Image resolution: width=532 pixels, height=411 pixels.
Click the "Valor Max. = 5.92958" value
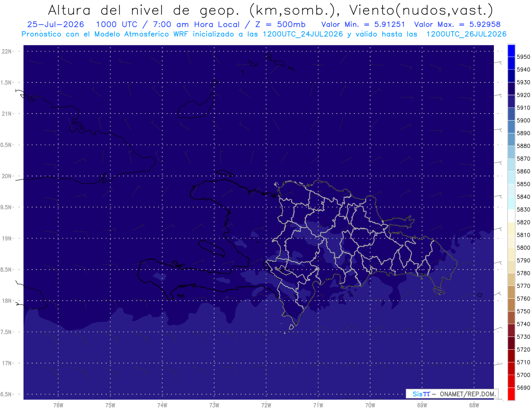tap(457, 24)
